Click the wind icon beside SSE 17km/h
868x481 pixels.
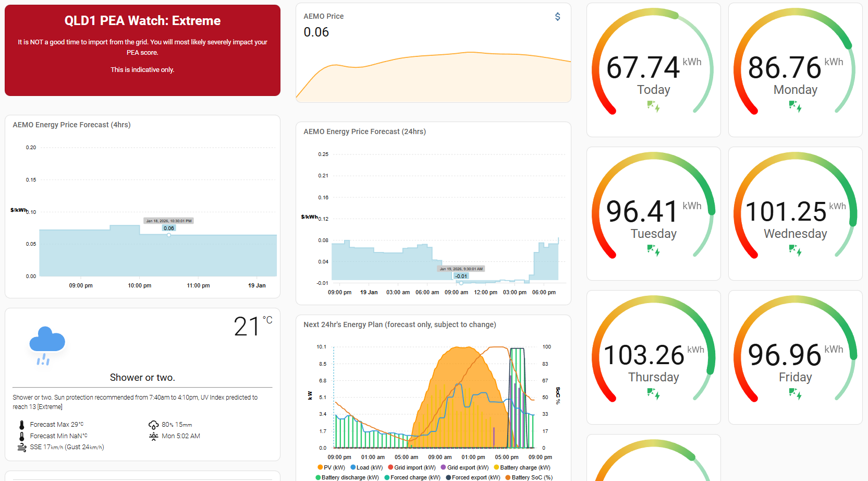[x=21, y=447]
